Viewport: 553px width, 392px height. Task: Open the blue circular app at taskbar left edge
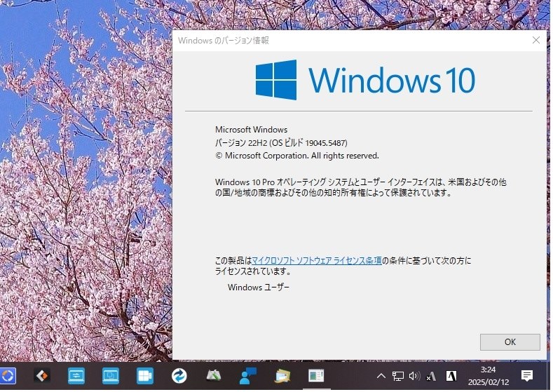coord(8,375)
